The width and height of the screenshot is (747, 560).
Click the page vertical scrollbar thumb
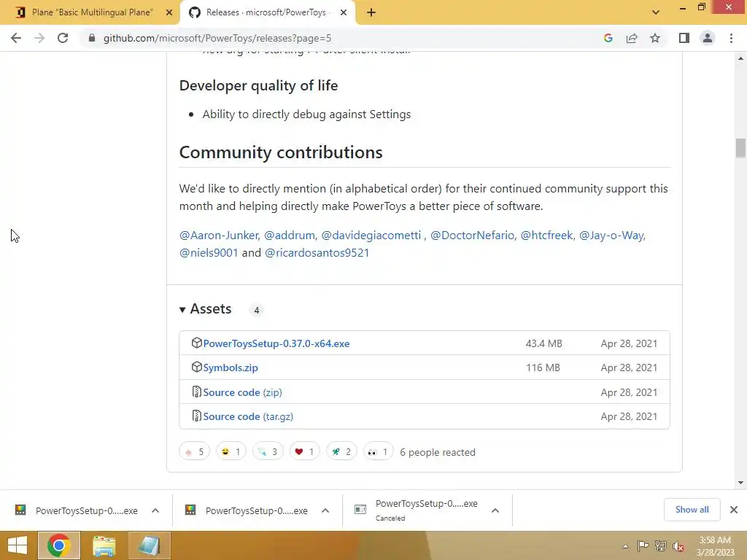[x=740, y=147]
